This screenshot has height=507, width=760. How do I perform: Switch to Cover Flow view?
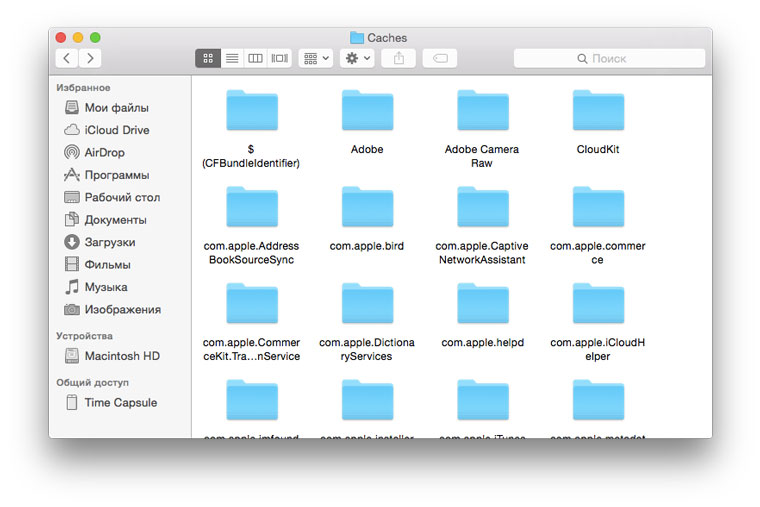(x=280, y=59)
